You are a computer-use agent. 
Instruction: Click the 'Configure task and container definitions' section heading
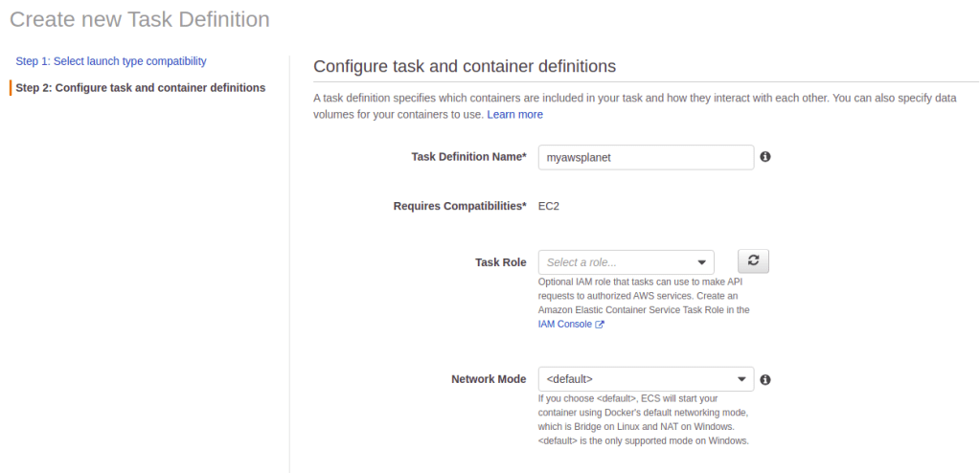[x=465, y=66]
